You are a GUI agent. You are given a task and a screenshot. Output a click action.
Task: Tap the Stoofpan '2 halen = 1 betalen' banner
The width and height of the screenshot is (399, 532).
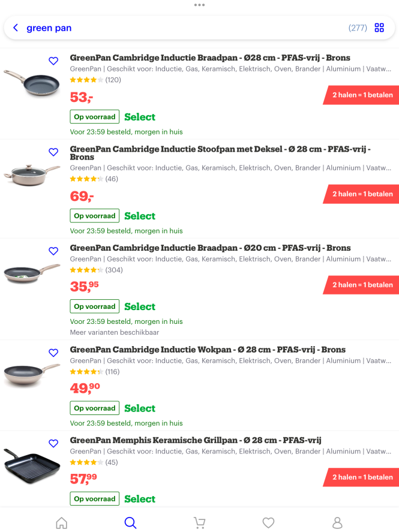[362, 194]
